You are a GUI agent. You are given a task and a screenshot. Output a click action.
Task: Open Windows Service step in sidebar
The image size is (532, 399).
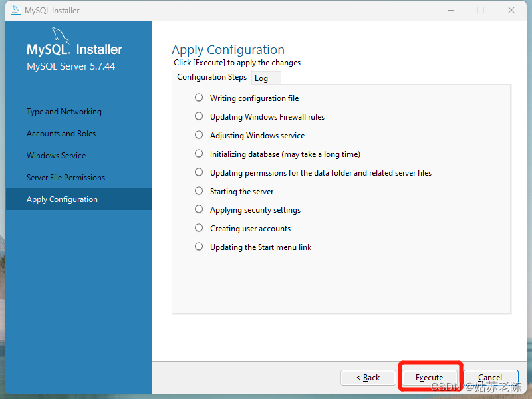[57, 156]
